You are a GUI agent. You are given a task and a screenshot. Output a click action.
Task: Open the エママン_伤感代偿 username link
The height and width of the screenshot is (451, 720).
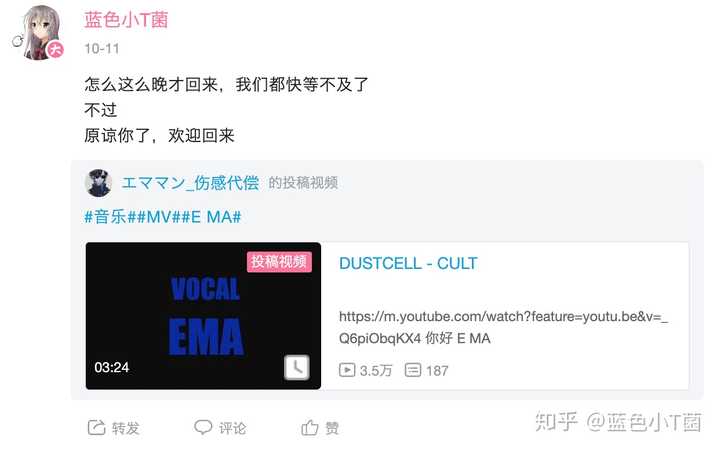(190, 183)
